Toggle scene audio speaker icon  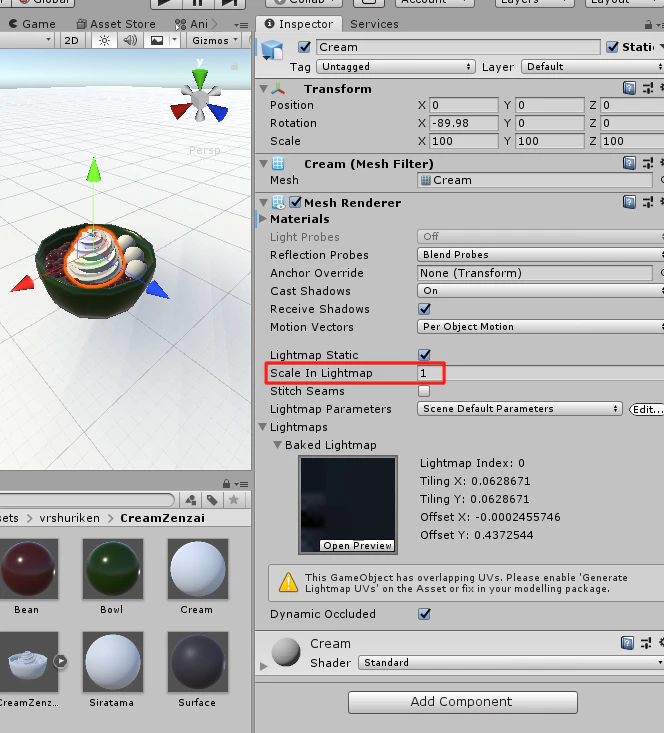coord(130,41)
